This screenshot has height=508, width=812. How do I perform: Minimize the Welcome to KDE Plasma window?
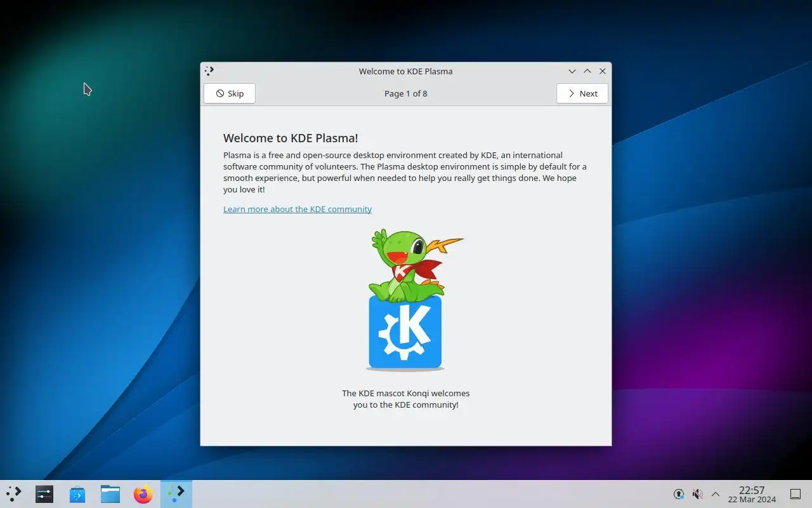pos(572,71)
